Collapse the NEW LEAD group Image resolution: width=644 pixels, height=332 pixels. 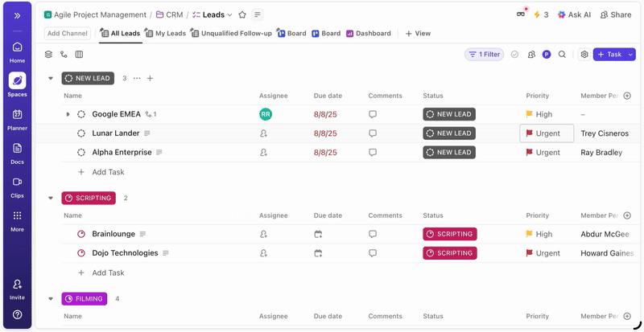[51, 79]
